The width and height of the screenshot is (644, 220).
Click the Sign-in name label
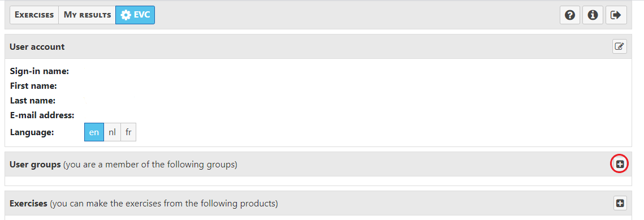coord(39,71)
